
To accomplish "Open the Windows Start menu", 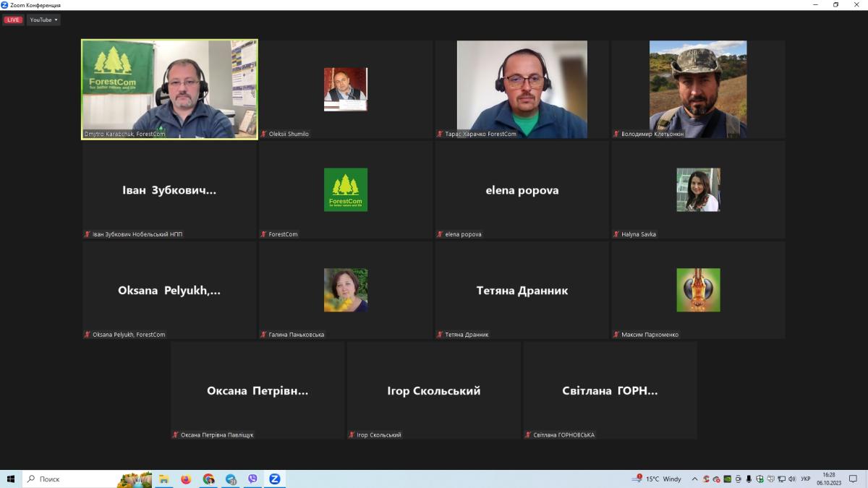I will click(x=11, y=479).
